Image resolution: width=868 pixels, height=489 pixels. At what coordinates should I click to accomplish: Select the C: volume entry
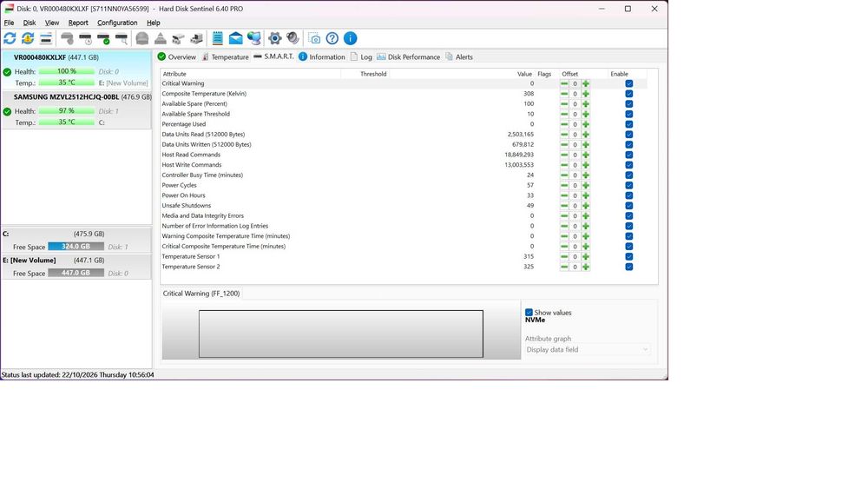[x=76, y=240]
